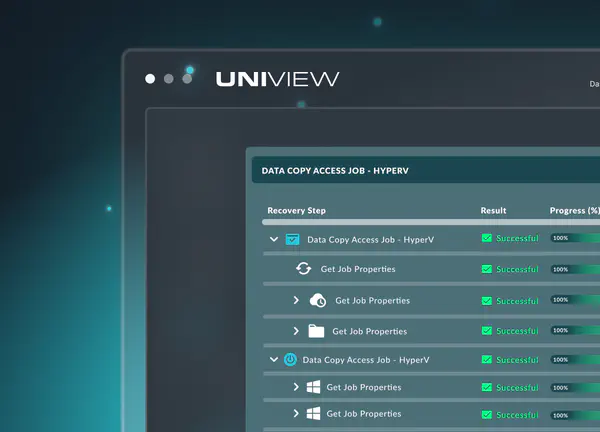
Task: Expand the lower Windows-icon Get Job Properties row
Action: (296, 414)
